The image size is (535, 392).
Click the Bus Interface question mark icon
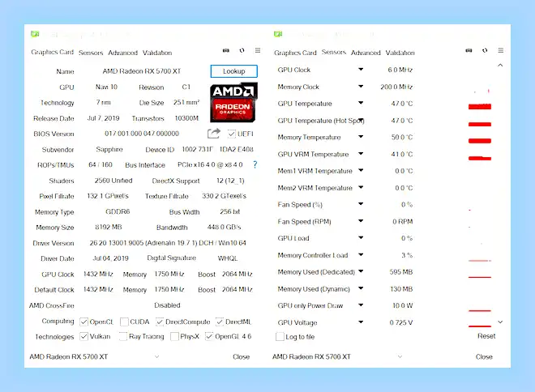255,164
